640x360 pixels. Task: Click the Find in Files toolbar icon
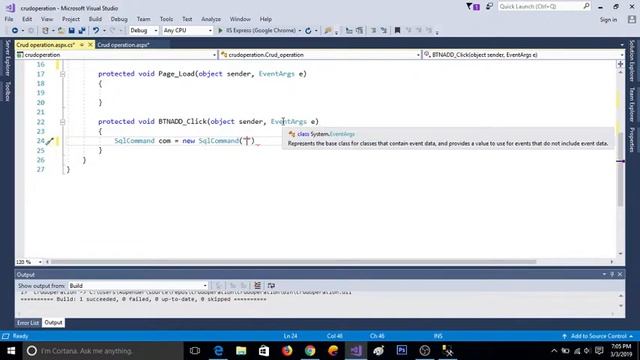tap(328, 31)
